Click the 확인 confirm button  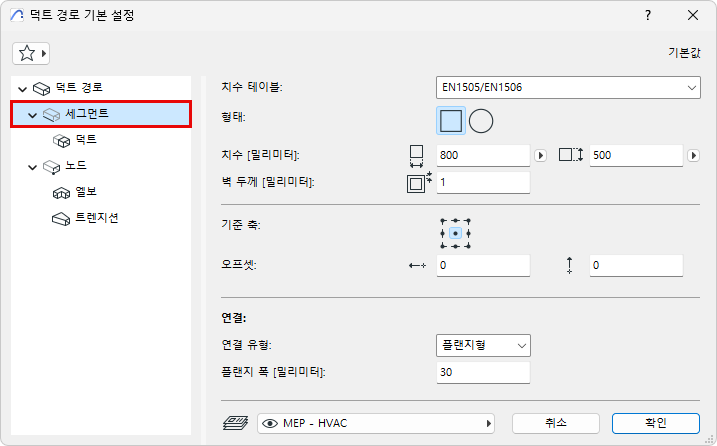coord(656,423)
